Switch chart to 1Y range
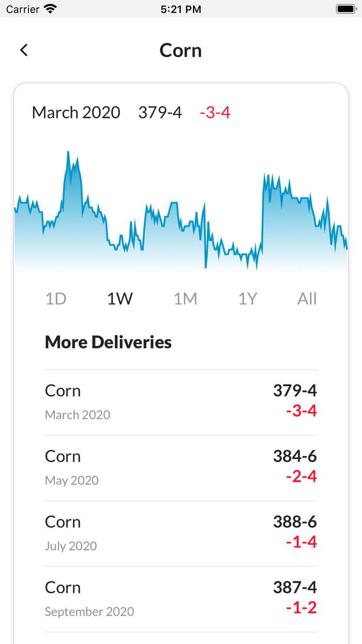362x644 pixels. (x=248, y=299)
